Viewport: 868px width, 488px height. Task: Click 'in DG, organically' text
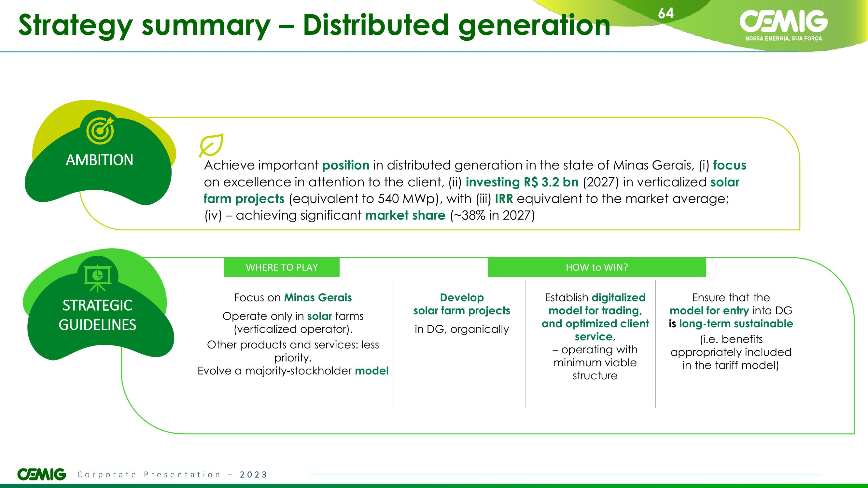(462, 329)
